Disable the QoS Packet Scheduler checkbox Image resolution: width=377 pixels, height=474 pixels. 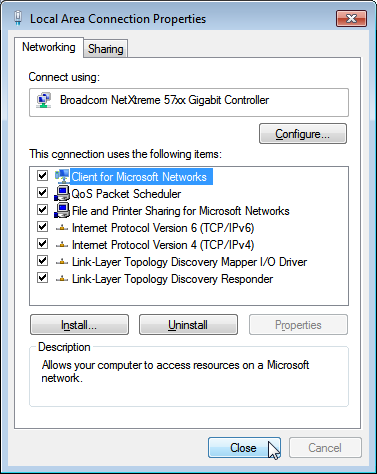coord(42,193)
